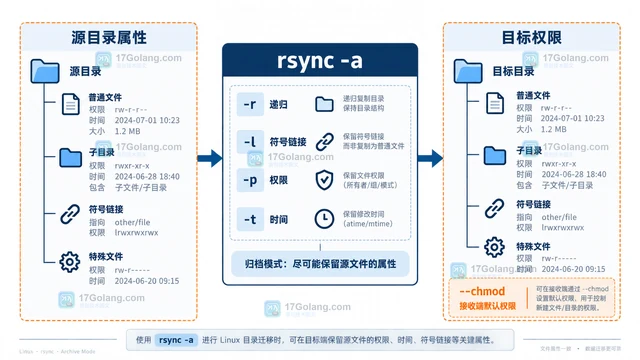Click 2024-06-20 09:15 time under 源目录

pos(147,281)
